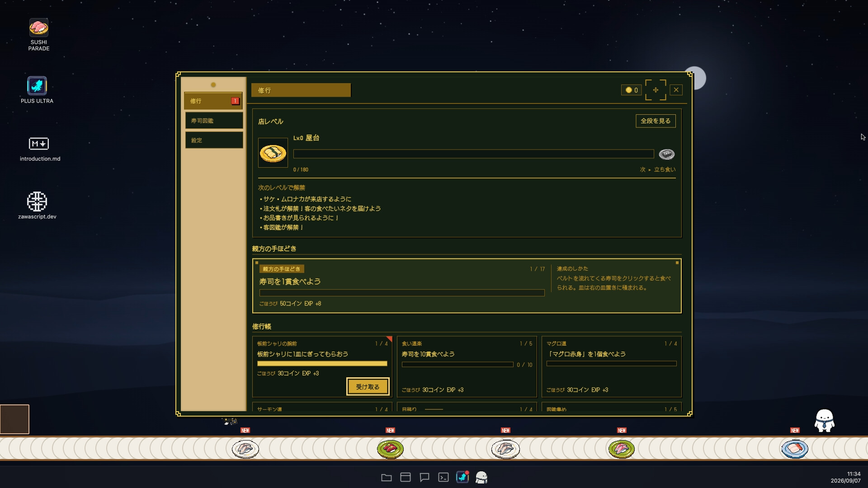Image resolution: width=868 pixels, height=488 pixels.
Task: Open the chat bubble icon in taskbar
Action: click(425, 478)
